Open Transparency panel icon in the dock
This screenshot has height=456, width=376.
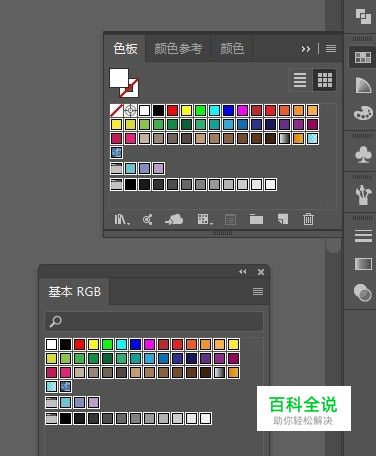click(x=363, y=293)
